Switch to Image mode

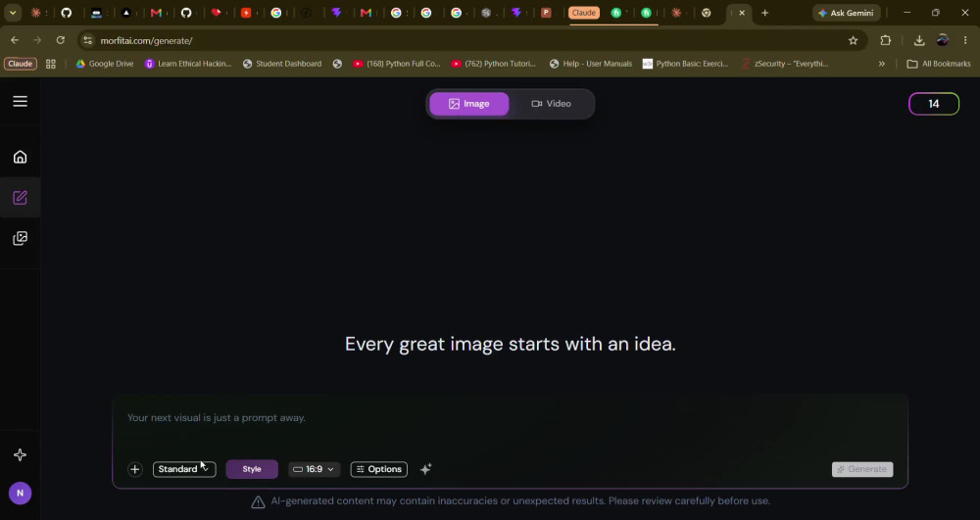tap(468, 104)
